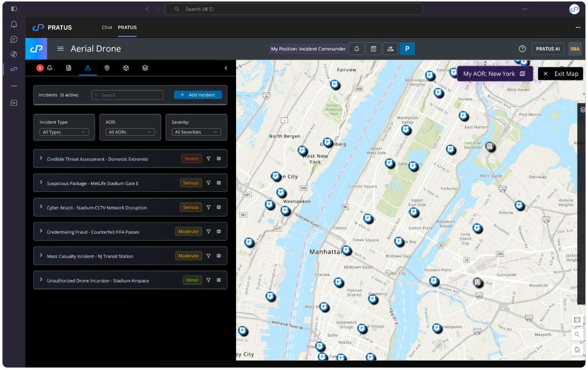588x370 pixels.
Task: Click filter icon for Cyber Attack incident
Action: (x=208, y=208)
